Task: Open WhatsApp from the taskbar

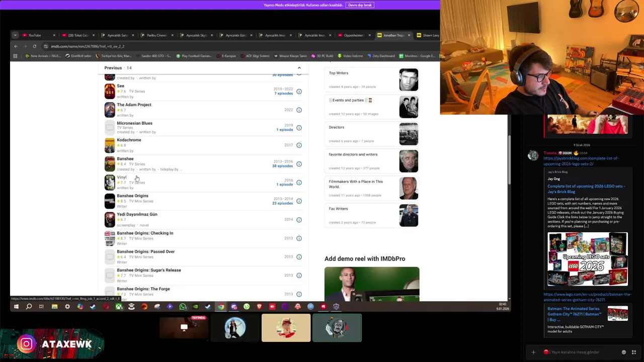Action: (x=183, y=307)
